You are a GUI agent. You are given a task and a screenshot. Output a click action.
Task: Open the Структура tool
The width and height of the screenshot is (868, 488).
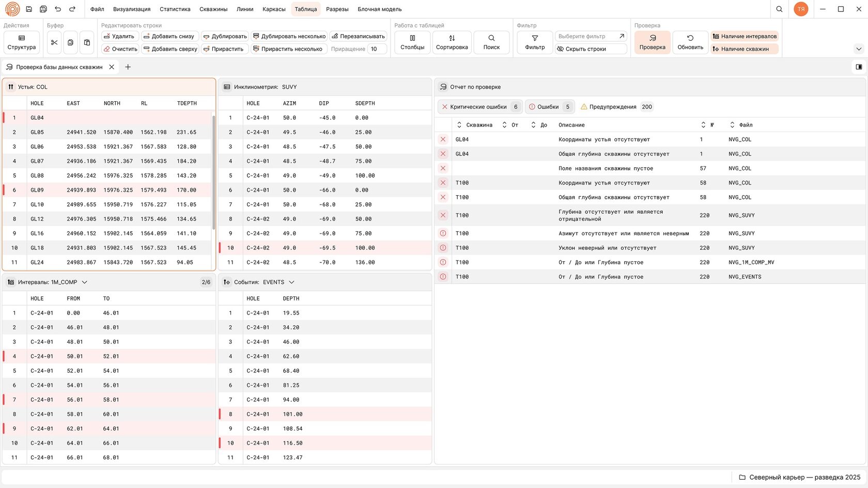click(22, 42)
